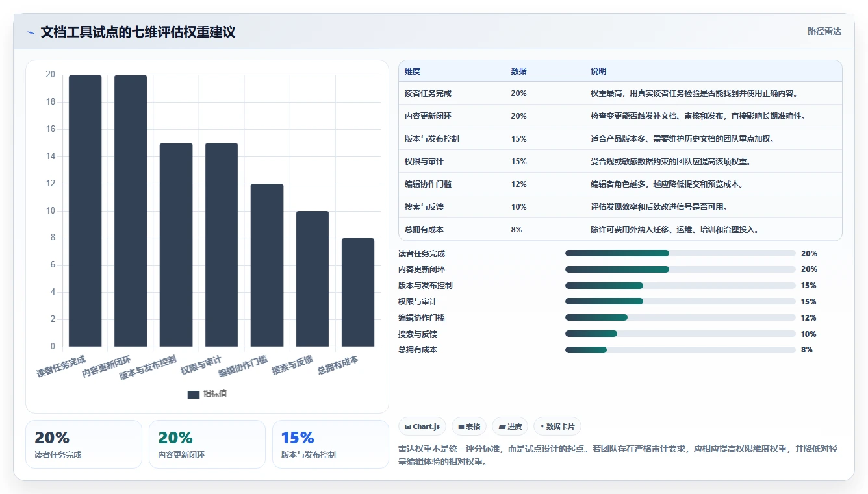Click the 版本与发布控制 bar in the chart

(x=176, y=245)
